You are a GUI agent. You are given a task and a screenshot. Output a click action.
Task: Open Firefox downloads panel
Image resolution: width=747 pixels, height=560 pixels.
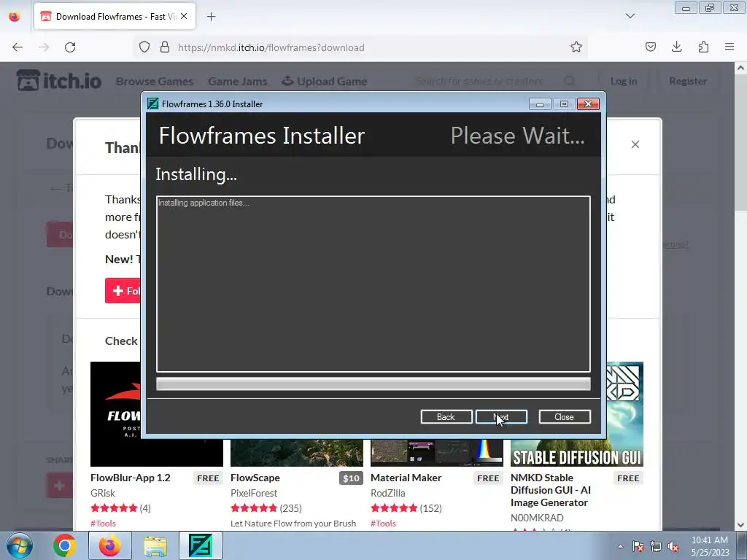[x=676, y=47]
